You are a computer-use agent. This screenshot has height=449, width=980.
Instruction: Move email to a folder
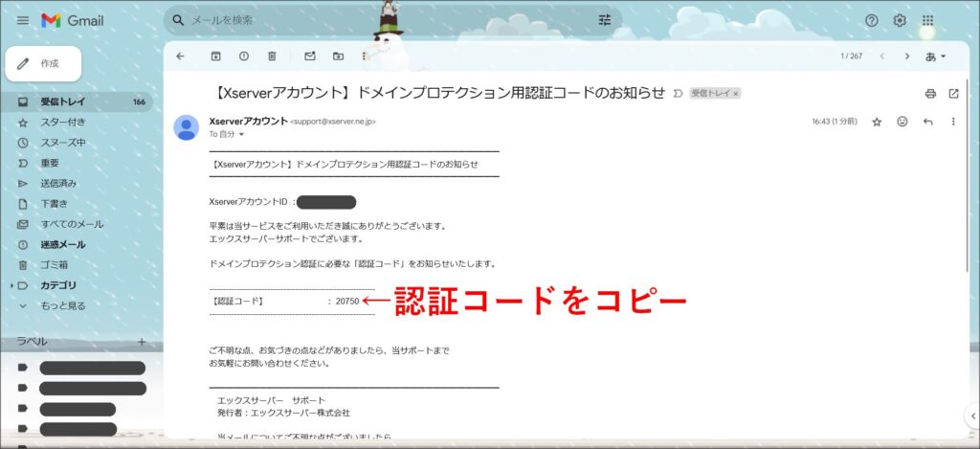[x=338, y=56]
